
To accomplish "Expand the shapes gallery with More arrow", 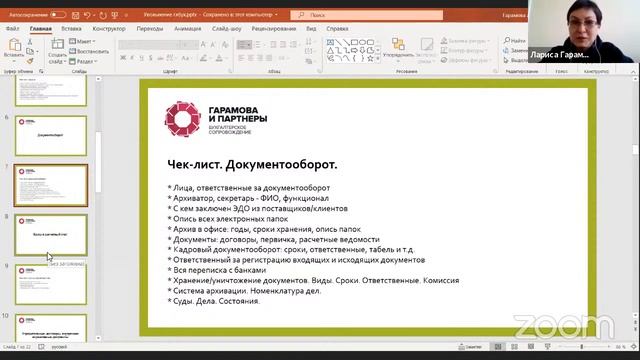I will coord(378,59).
